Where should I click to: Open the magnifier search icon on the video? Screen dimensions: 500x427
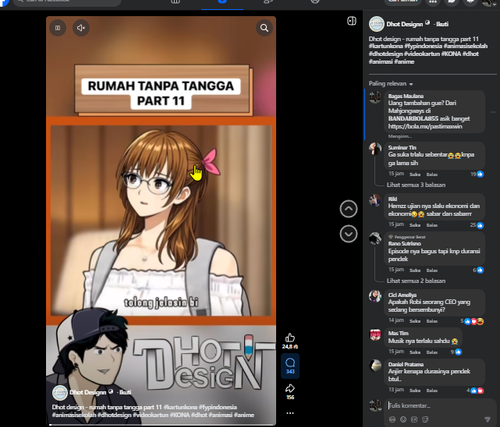(x=264, y=28)
